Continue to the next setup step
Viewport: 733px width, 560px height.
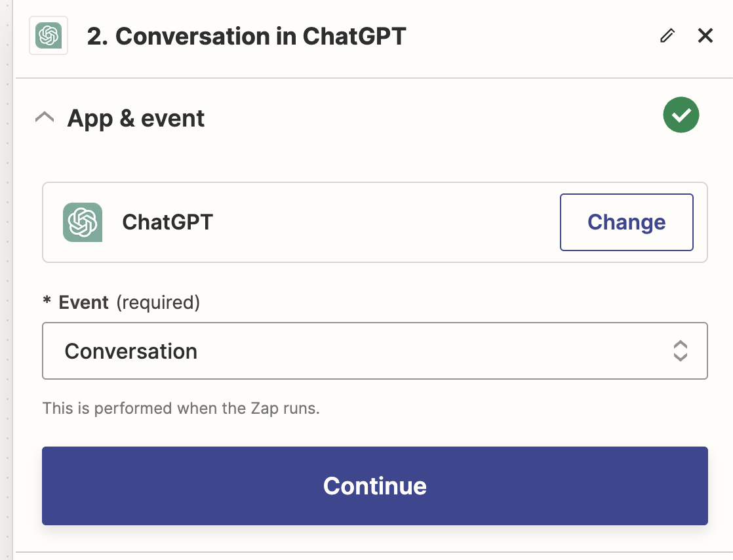(375, 486)
